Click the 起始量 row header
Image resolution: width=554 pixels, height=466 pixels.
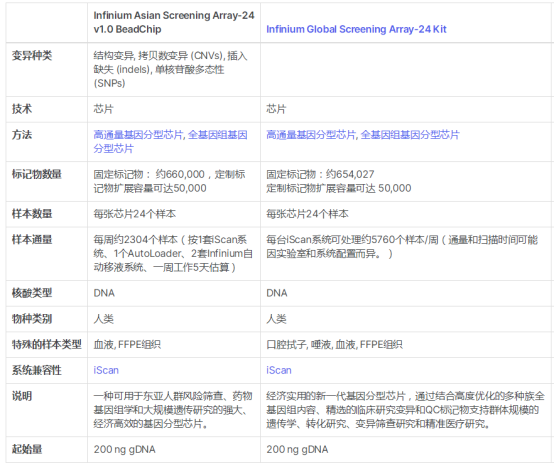(x=27, y=449)
